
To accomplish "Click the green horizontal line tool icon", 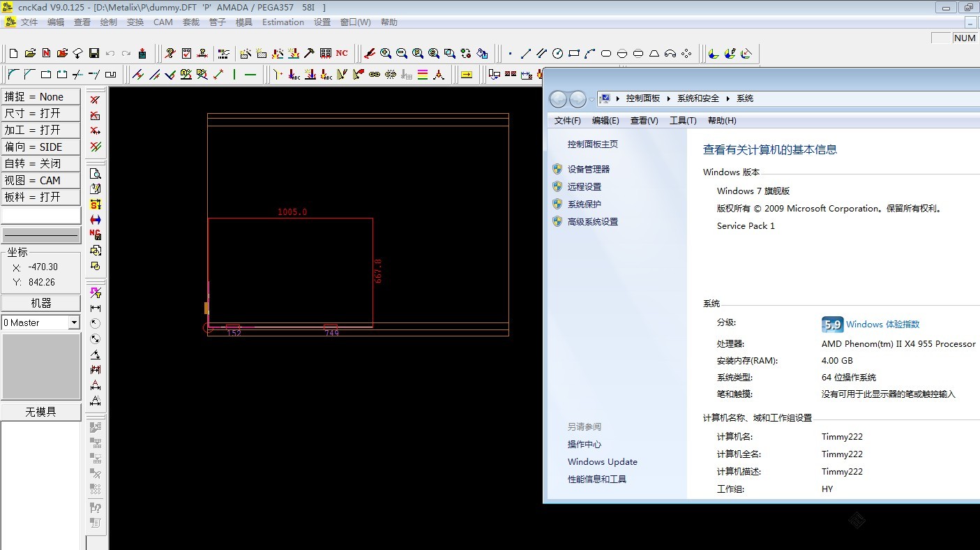I will coord(250,74).
